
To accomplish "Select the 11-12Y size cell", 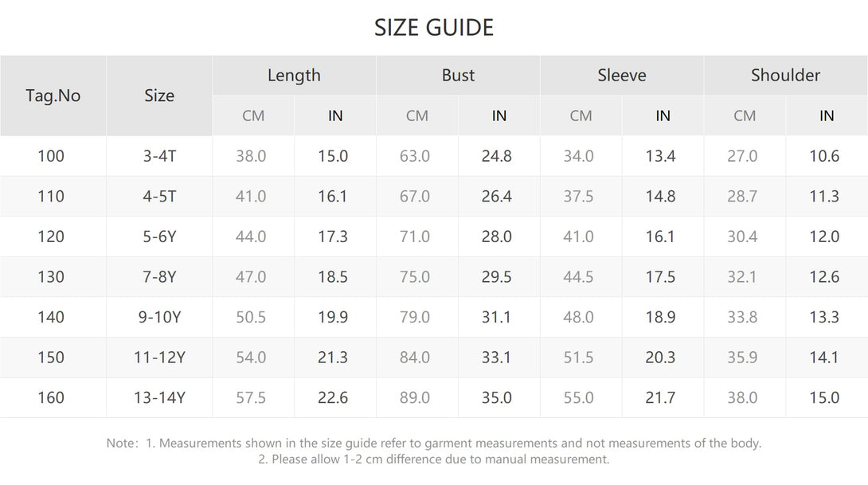I will [159, 357].
